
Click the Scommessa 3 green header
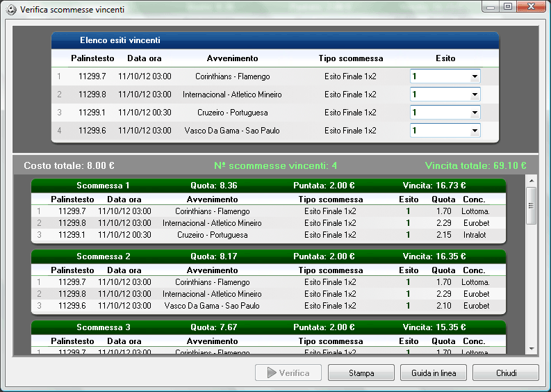coord(268,327)
